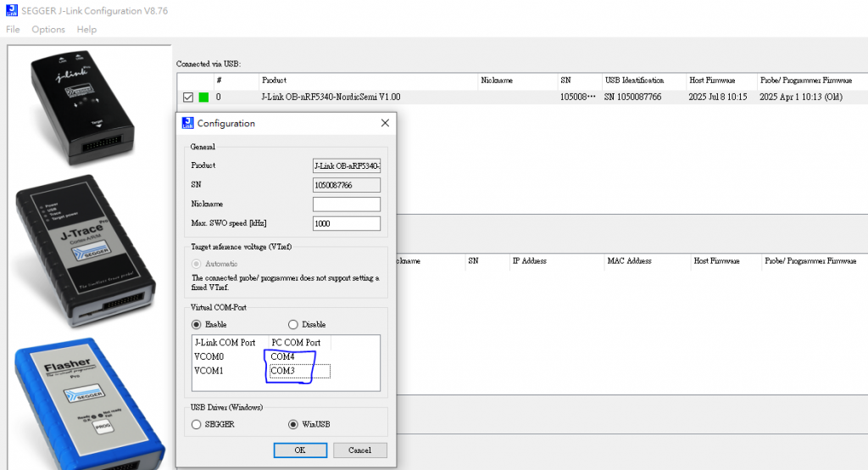Toggle the checkbox for probe row 0
868x470 pixels.
point(188,97)
